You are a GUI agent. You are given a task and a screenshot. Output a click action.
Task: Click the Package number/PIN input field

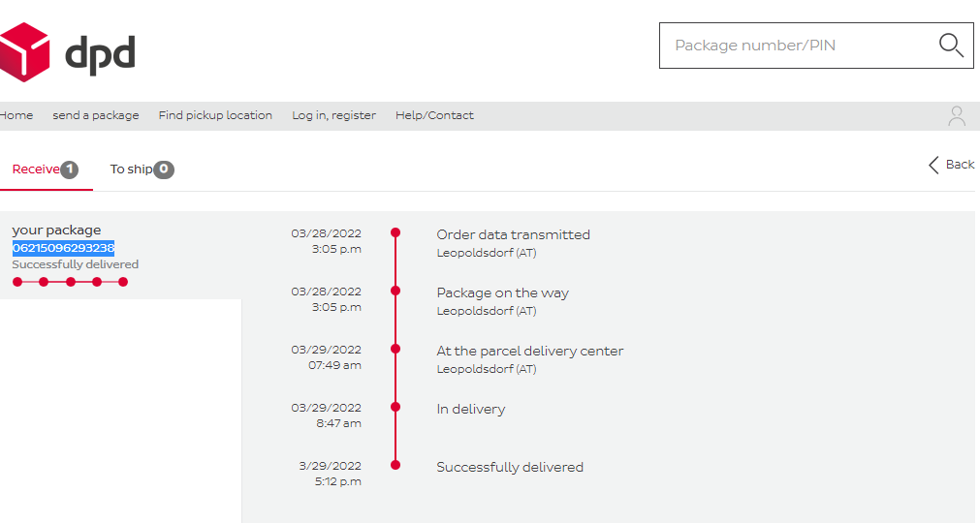tap(795, 46)
